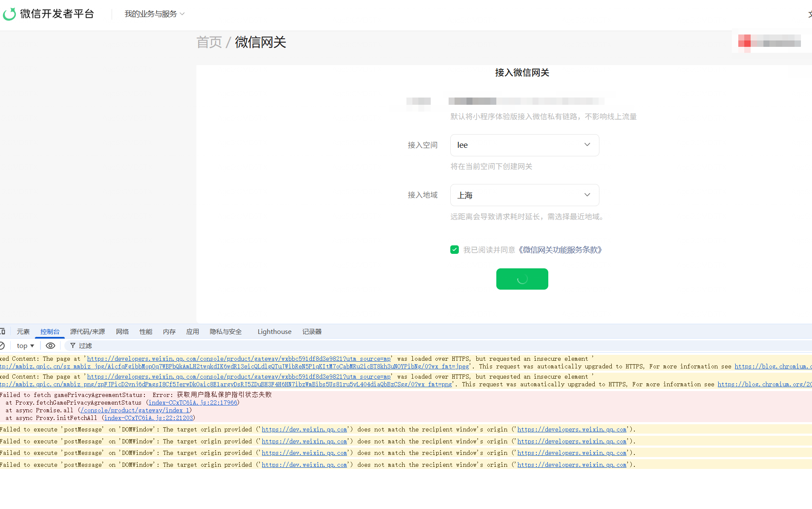Click the 接入地域 field label
This screenshot has height=509, width=812.
coord(423,195)
